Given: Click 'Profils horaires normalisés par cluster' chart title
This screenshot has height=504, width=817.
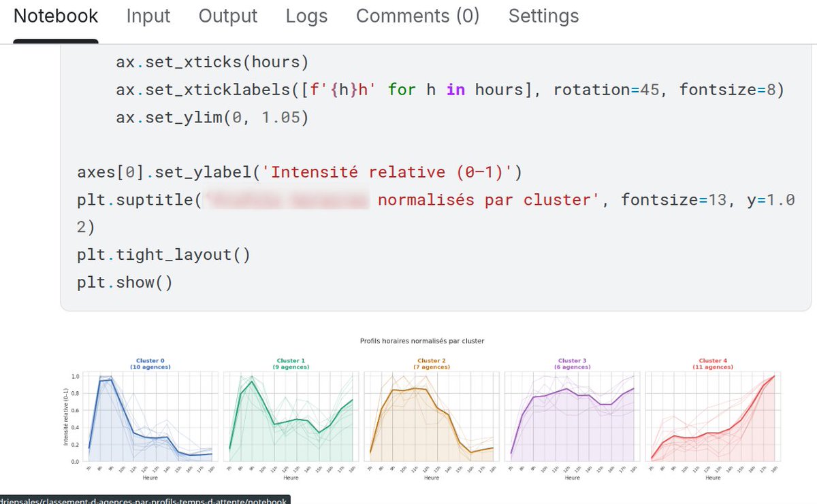Looking at the screenshot, I should [422, 341].
